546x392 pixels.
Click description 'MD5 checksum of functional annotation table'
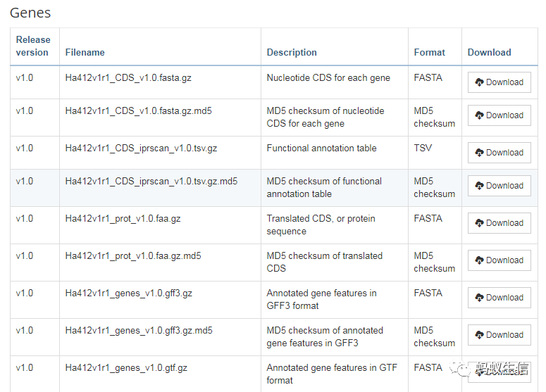click(x=324, y=187)
